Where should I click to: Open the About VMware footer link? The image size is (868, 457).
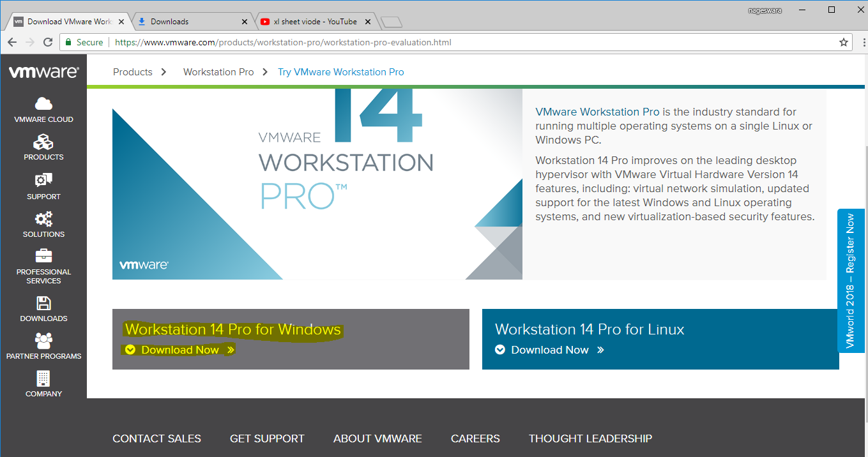pyautogui.click(x=377, y=438)
